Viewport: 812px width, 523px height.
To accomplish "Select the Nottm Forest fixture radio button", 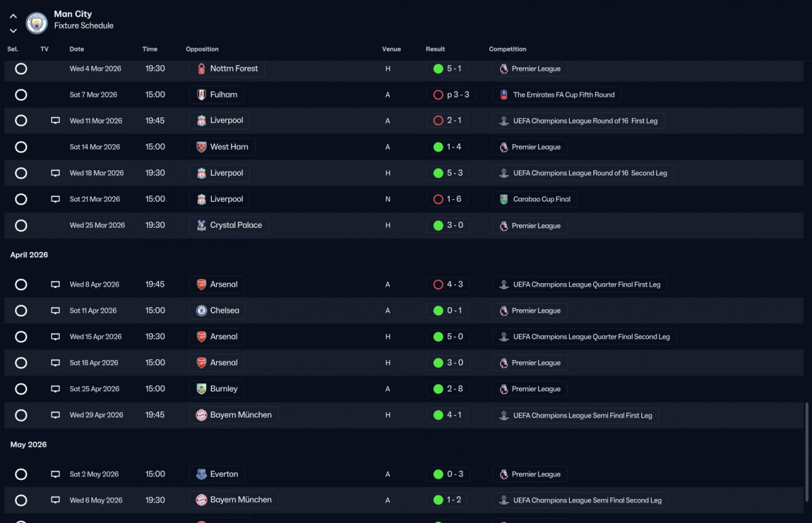I will (21, 69).
